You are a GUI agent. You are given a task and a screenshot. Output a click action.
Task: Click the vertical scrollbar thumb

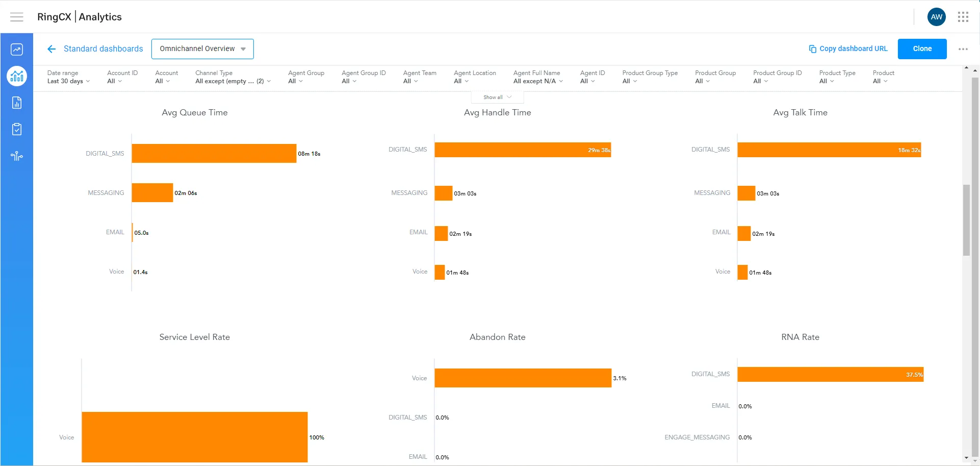point(966,219)
